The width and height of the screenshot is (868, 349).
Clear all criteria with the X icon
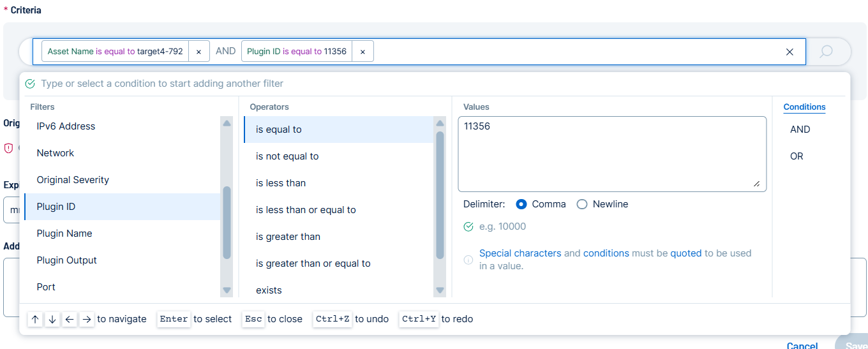point(789,52)
